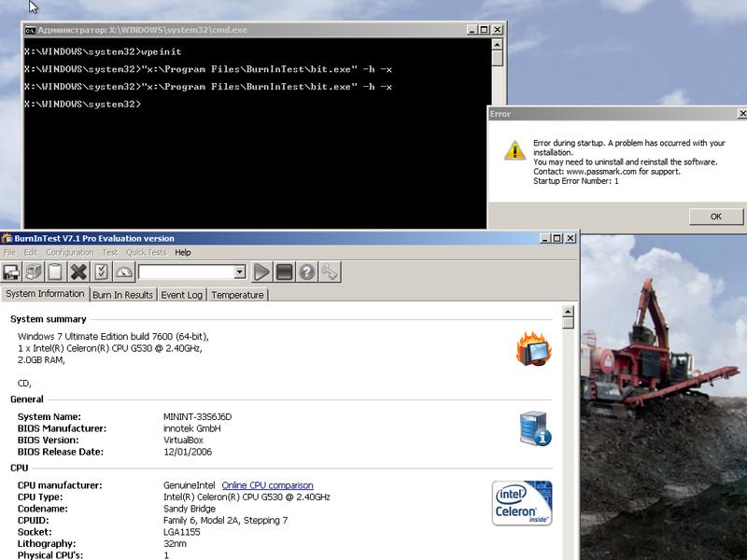
Task: Click the server info icon in General
Action: [x=535, y=428]
